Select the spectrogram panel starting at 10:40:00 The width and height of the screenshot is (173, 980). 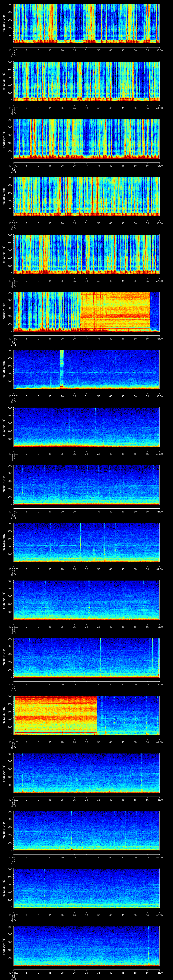(x=86, y=658)
